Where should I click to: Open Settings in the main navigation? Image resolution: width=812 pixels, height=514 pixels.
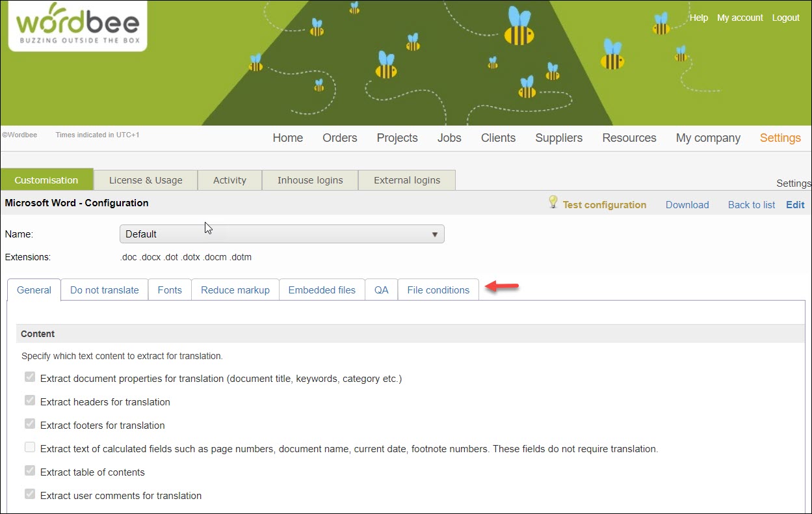(x=779, y=138)
